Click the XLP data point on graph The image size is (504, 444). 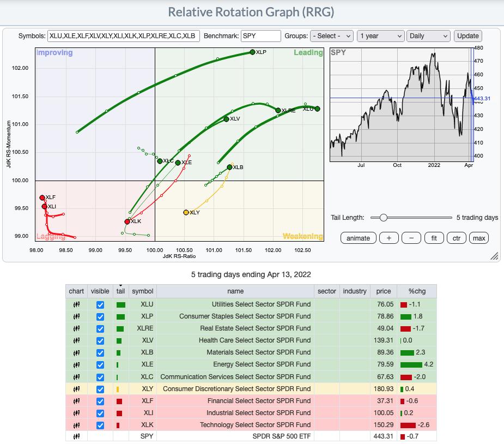[252, 52]
